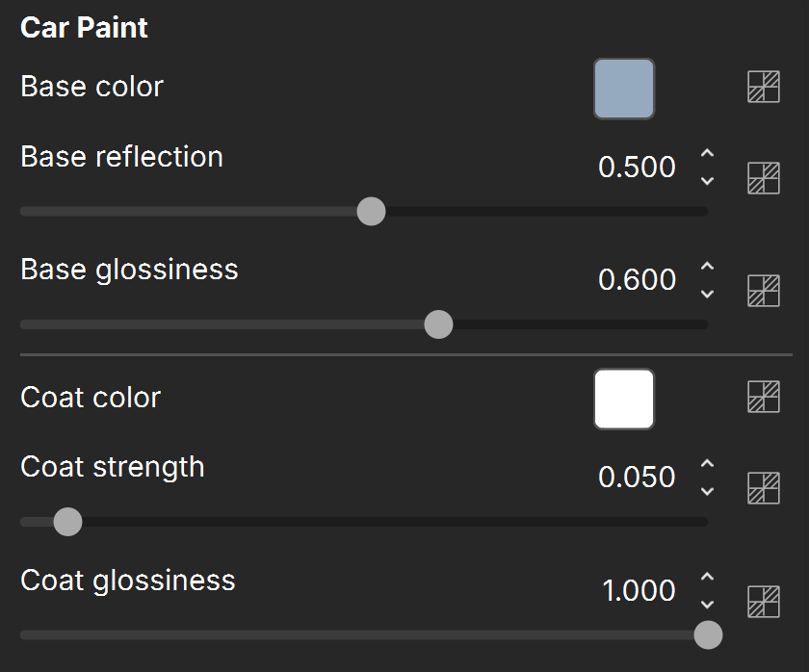Screen dimensions: 809x672
Task: Increase Base glossiness with up arrow
Action: pyautogui.click(x=707, y=266)
